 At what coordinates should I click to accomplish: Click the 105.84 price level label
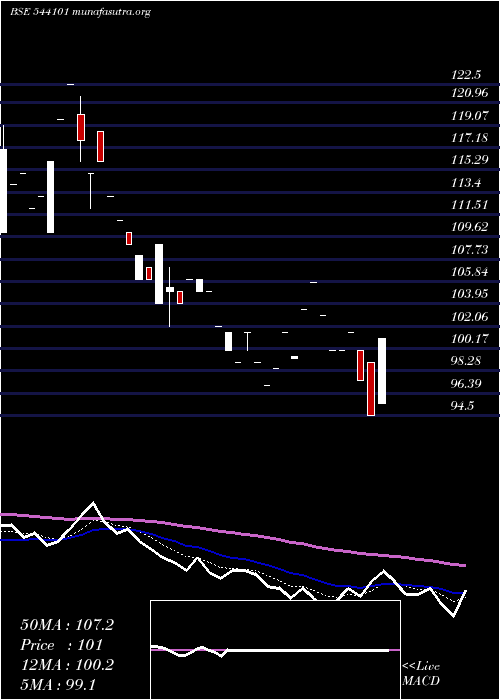pos(470,272)
